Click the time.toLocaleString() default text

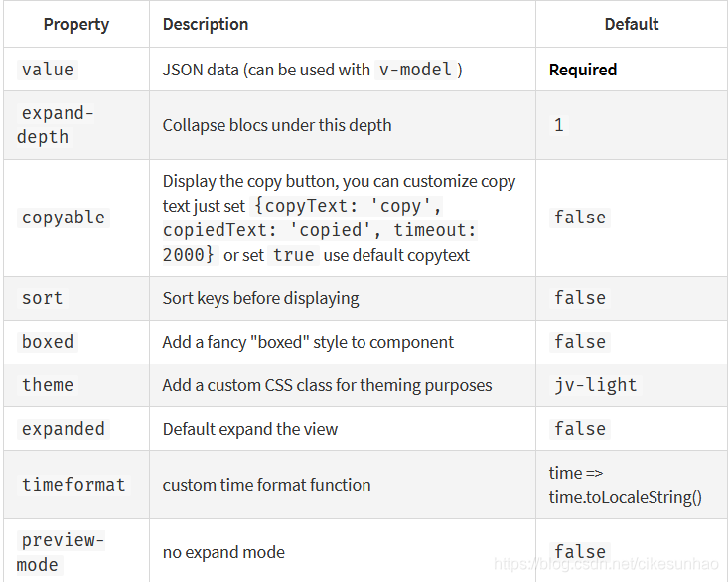pyautogui.click(x=625, y=496)
